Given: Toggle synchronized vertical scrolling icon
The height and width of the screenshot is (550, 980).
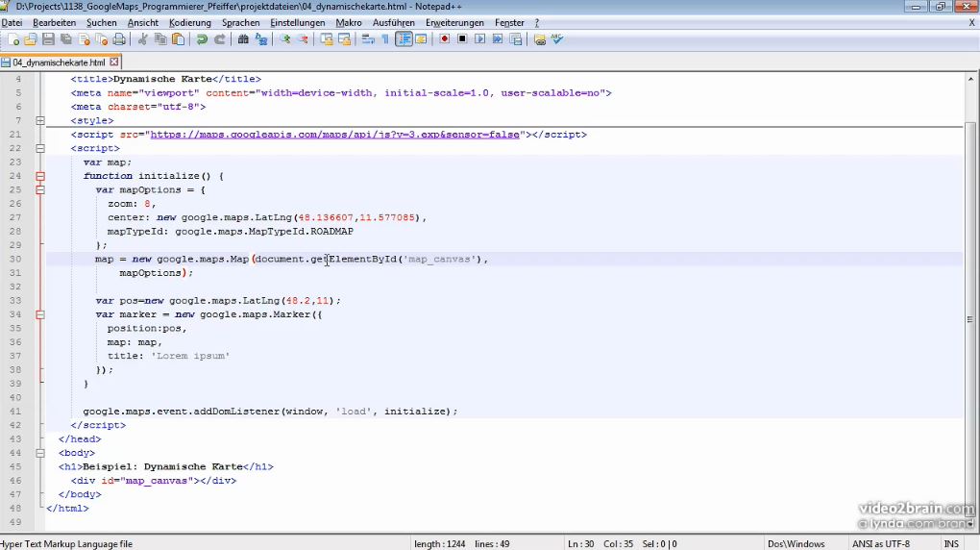Looking at the screenshot, I should click(x=327, y=39).
